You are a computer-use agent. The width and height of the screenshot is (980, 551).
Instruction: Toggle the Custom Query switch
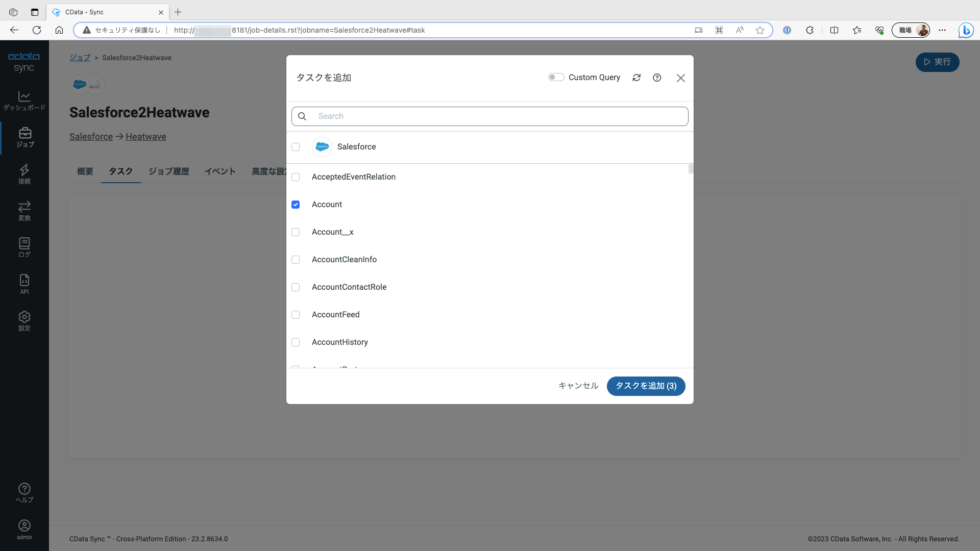click(x=556, y=78)
